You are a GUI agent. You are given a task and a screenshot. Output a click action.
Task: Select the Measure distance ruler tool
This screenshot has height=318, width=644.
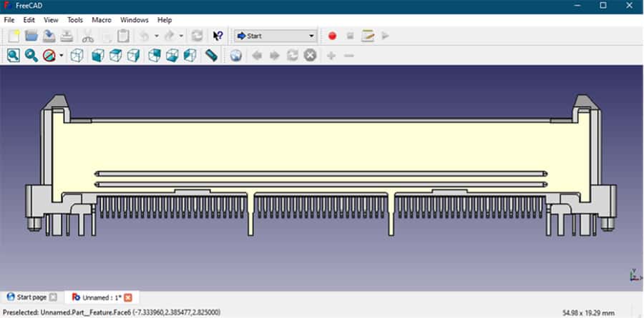(x=211, y=56)
